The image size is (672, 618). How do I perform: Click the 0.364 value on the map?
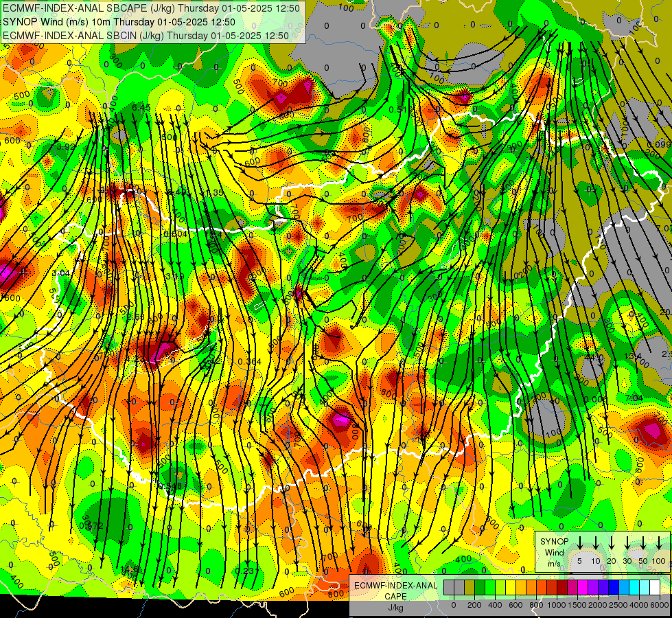point(249,362)
